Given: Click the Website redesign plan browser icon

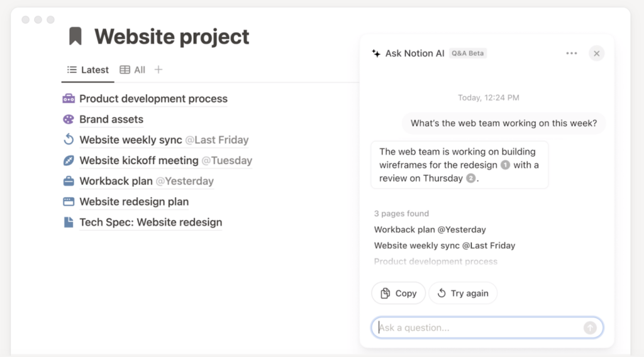Looking at the screenshot, I should pyautogui.click(x=69, y=202).
